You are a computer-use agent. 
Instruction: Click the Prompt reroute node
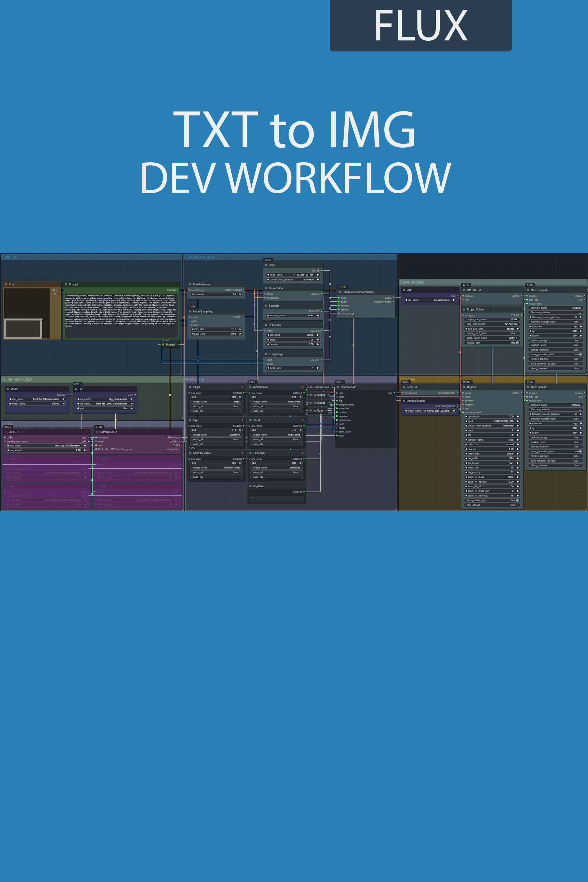tap(170, 344)
